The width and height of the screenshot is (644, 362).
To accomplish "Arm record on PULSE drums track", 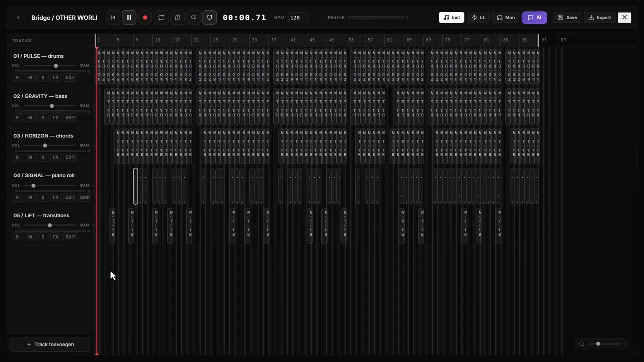I will [17, 78].
